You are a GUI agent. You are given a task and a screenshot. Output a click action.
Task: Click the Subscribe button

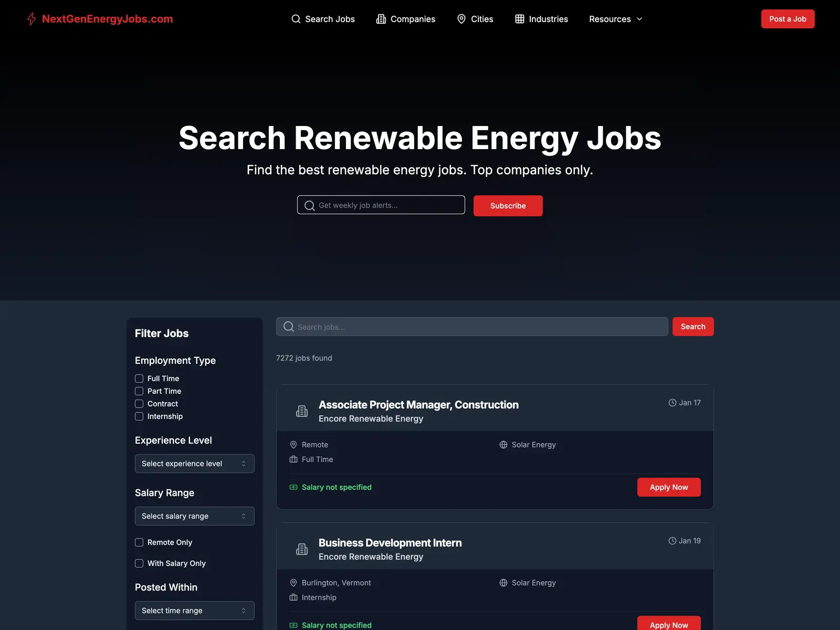pyautogui.click(x=508, y=206)
